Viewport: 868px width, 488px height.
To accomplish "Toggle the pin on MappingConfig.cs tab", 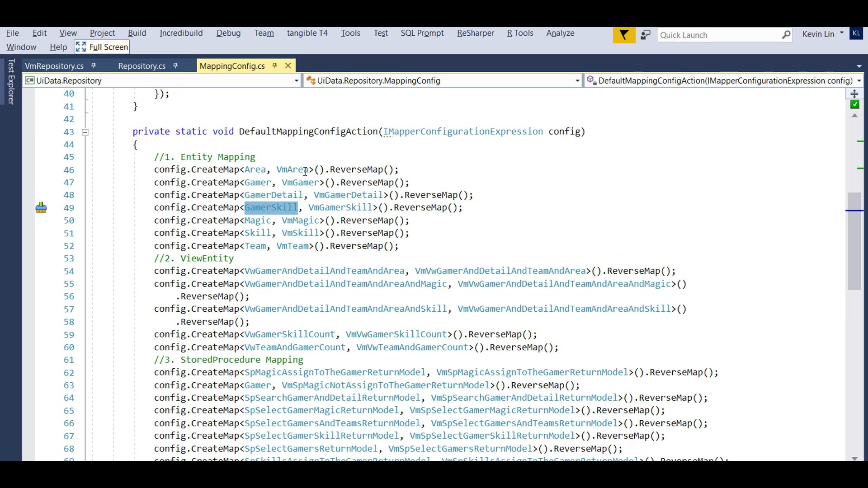I will (274, 66).
